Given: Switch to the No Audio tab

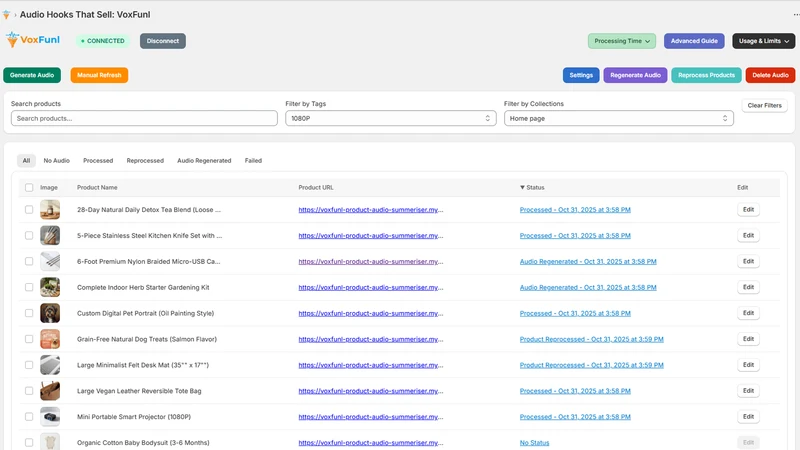Looking at the screenshot, I should point(57,161).
